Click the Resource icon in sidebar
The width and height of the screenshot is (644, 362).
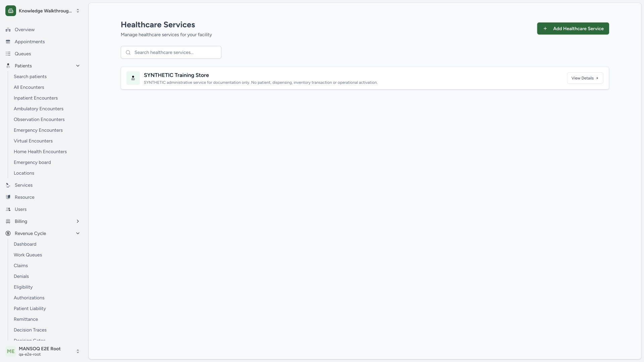pos(8,197)
